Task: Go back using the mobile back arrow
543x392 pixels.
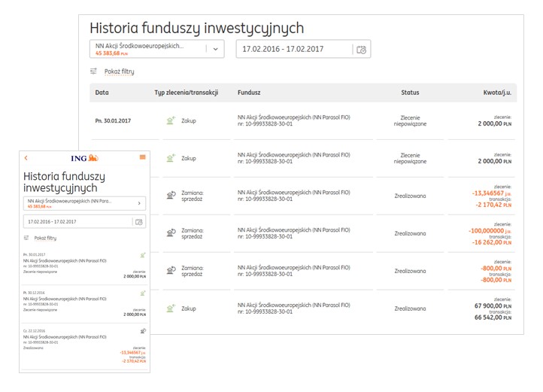Action: point(26,157)
